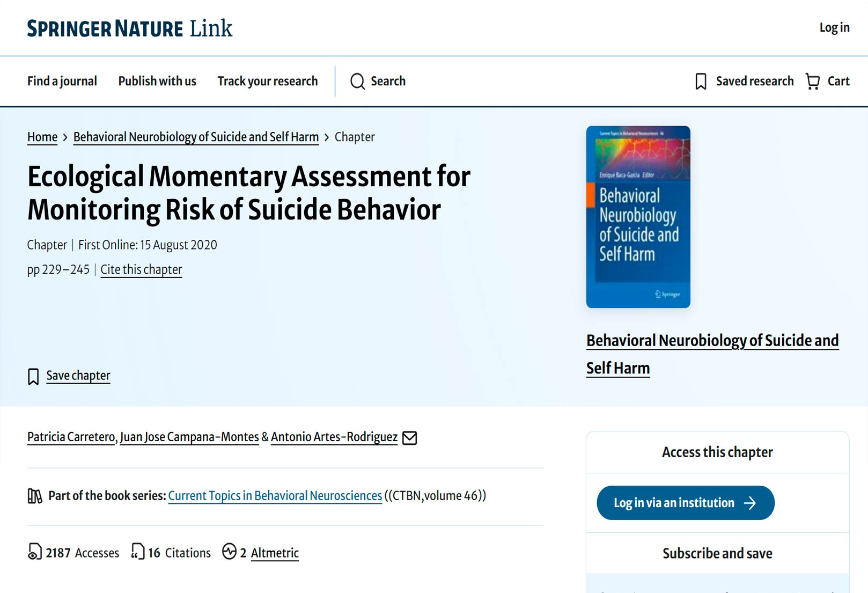Click the Log in link

click(x=834, y=27)
